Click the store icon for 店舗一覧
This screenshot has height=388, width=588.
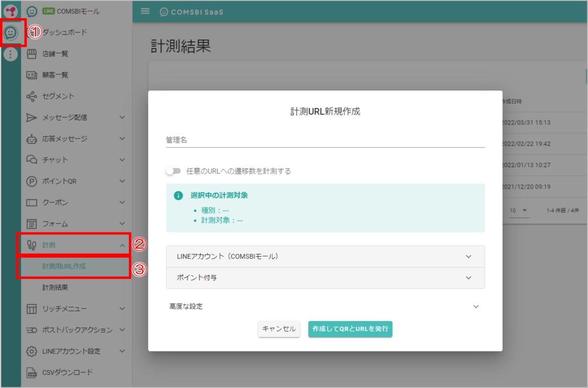pos(32,54)
